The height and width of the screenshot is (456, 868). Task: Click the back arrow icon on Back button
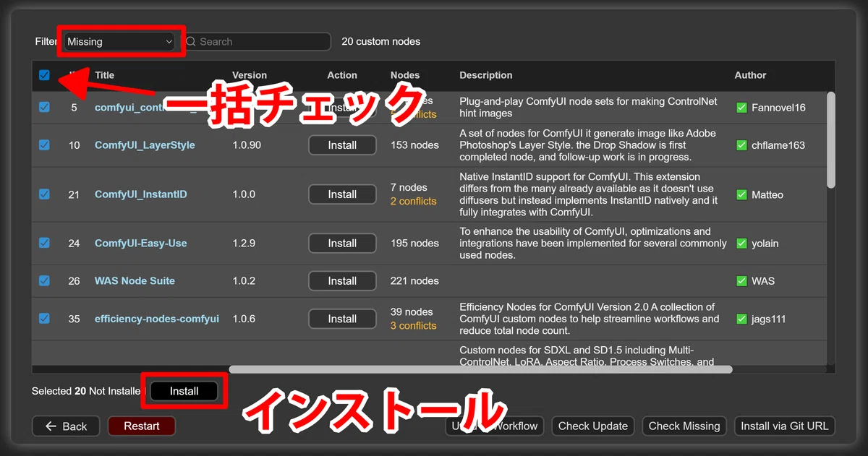(51, 426)
